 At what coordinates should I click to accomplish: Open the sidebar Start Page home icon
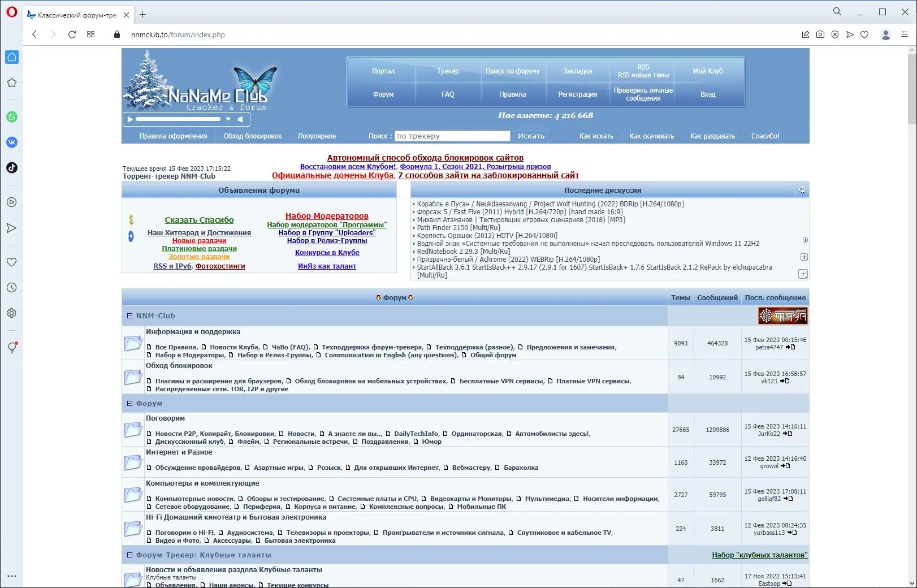click(x=11, y=57)
